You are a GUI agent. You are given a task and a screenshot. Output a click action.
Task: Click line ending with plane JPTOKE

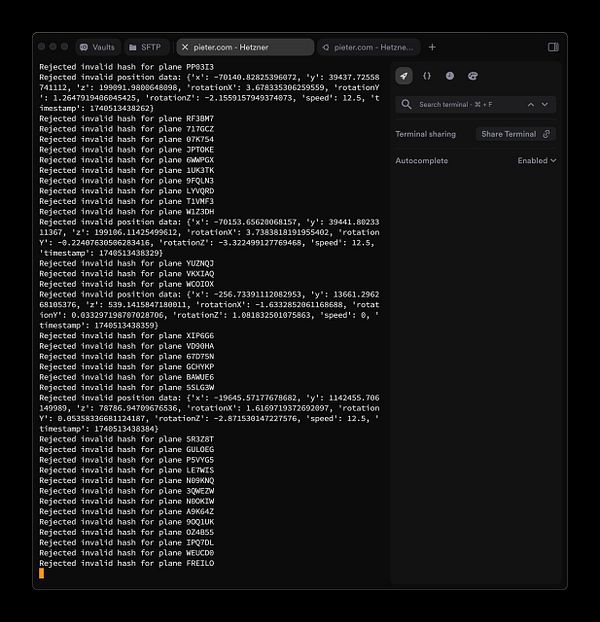[x=127, y=150]
